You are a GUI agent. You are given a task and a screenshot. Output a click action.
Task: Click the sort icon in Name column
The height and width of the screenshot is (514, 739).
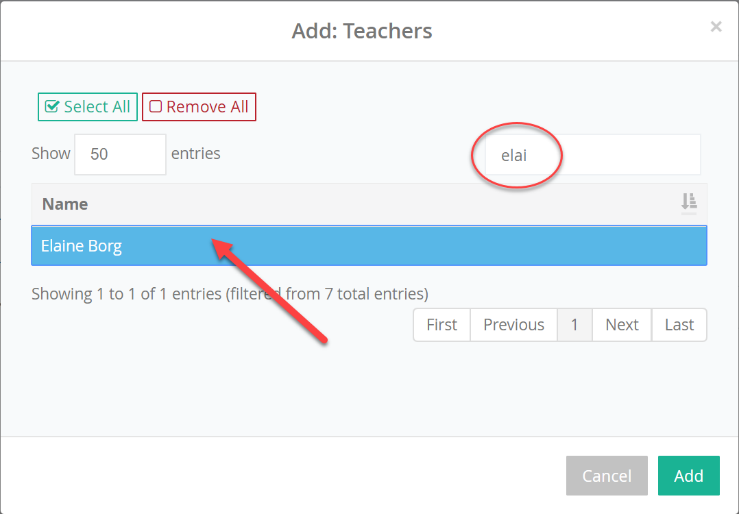tap(689, 202)
